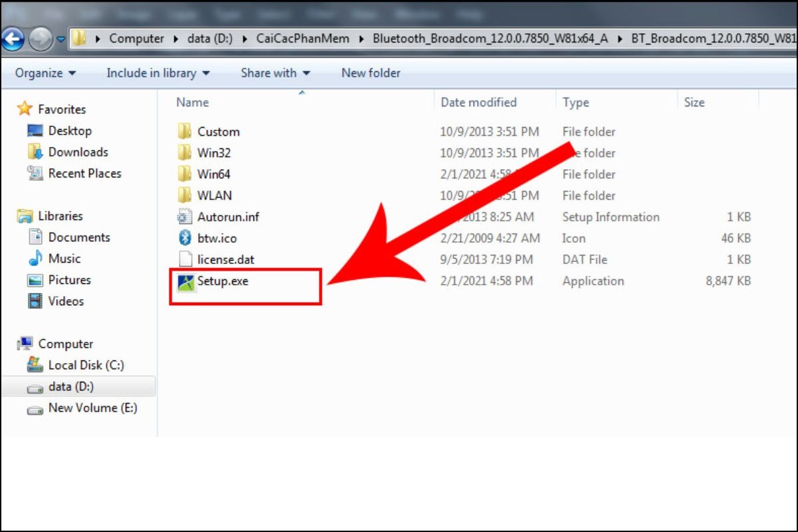798x532 pixels.
Task: Select Recent Places label in Favorites
Action: 84,173
